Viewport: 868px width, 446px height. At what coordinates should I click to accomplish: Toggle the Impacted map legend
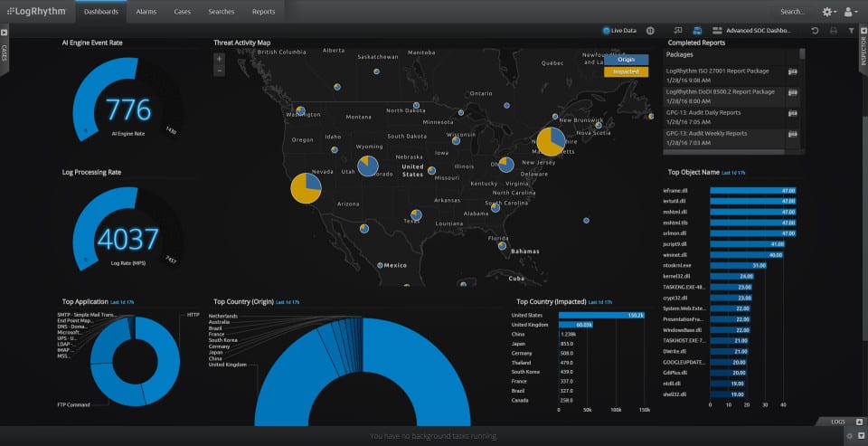tap(626, 71)
